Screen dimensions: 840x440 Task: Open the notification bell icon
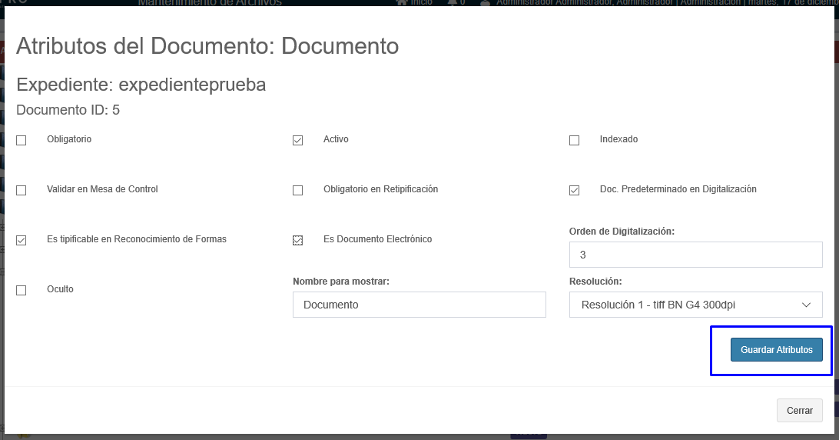coord(453,3)
